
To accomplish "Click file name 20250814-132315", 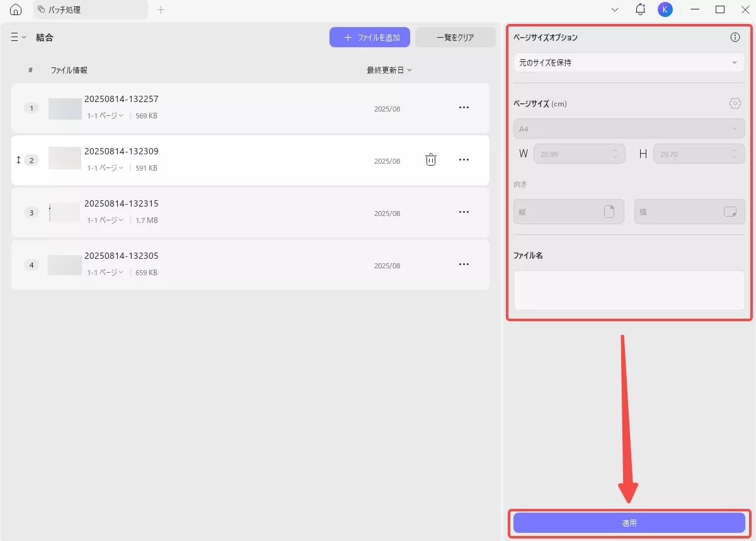I will pos(122,203).
